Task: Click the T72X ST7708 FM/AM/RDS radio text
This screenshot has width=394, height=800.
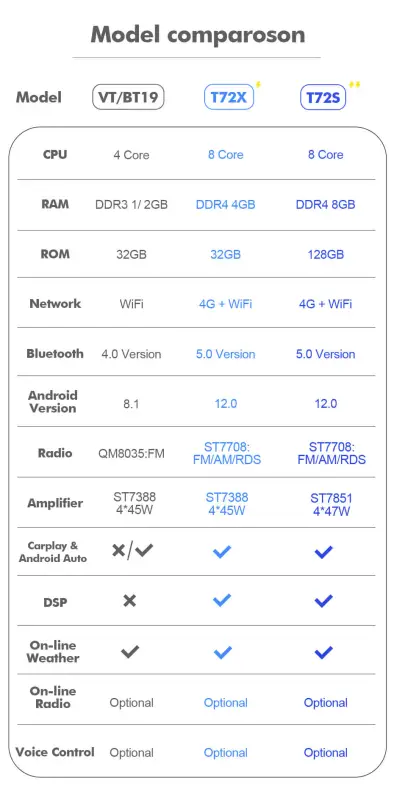Action: point(227,453)
